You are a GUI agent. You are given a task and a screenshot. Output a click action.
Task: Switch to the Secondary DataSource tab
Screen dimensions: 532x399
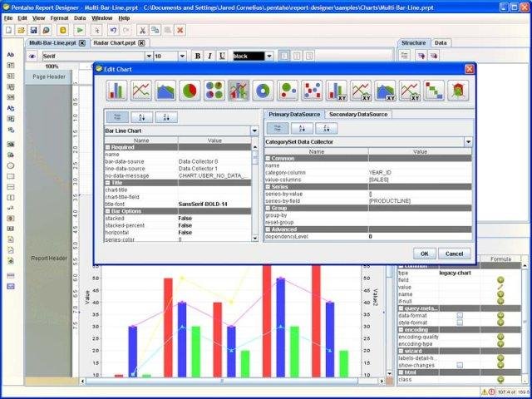click(358, 115)
